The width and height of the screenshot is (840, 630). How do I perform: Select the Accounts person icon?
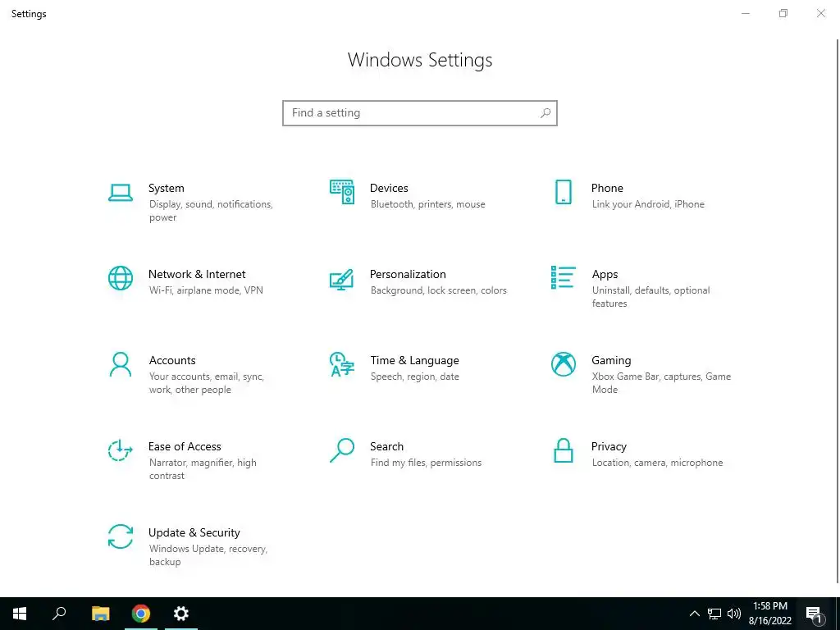[121, 364]
